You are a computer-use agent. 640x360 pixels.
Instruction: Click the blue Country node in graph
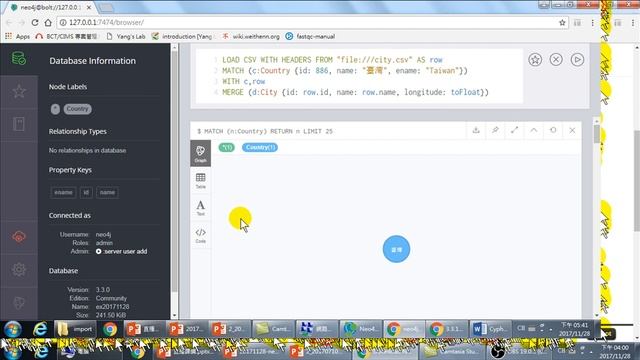pyautogui.click(x=396, y=249)
